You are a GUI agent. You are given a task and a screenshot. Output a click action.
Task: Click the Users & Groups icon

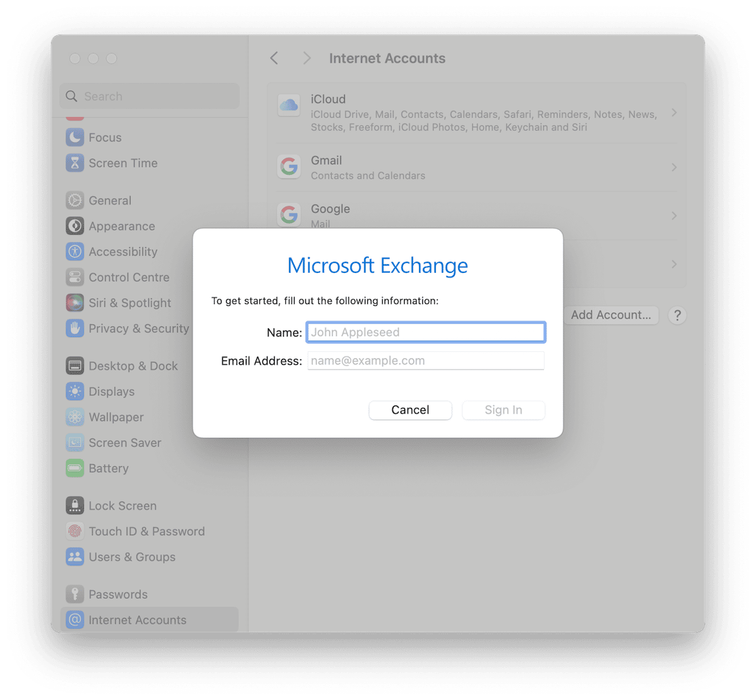pos(75,556)
